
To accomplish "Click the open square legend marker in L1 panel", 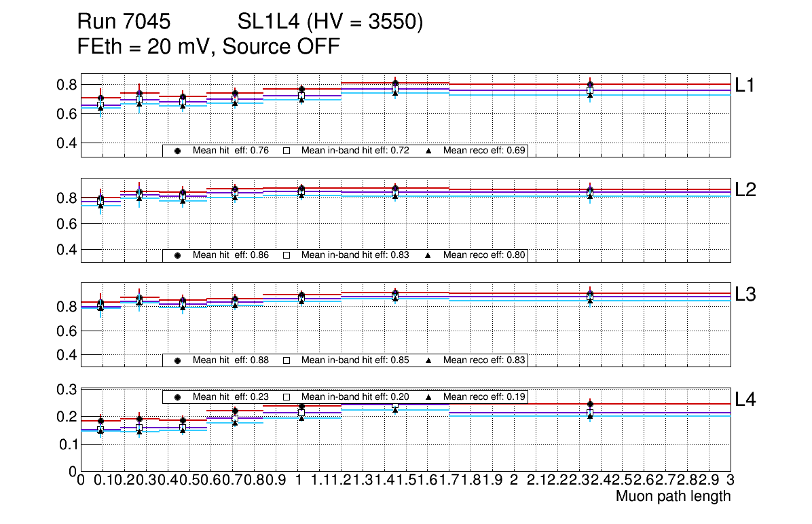I will tap(286, 151).
